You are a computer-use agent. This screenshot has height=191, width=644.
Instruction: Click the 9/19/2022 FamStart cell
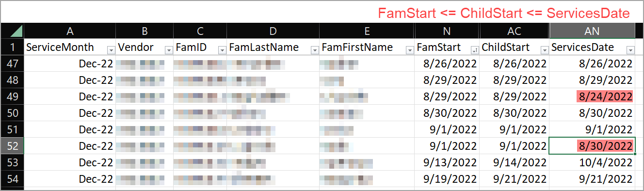447,179
